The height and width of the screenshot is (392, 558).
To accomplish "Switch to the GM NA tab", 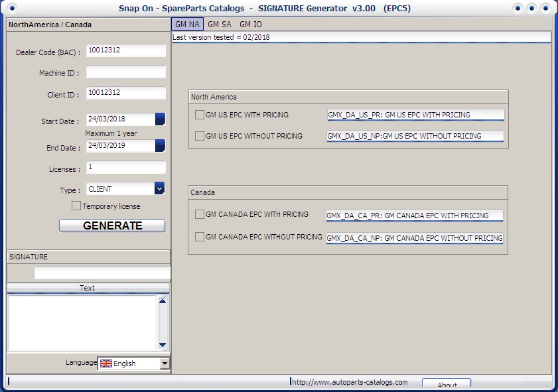I will pos(187,24).
